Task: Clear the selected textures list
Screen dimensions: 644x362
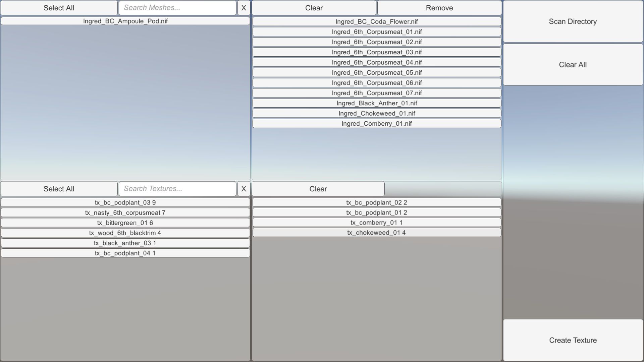Action: click(x=318, y=189)
